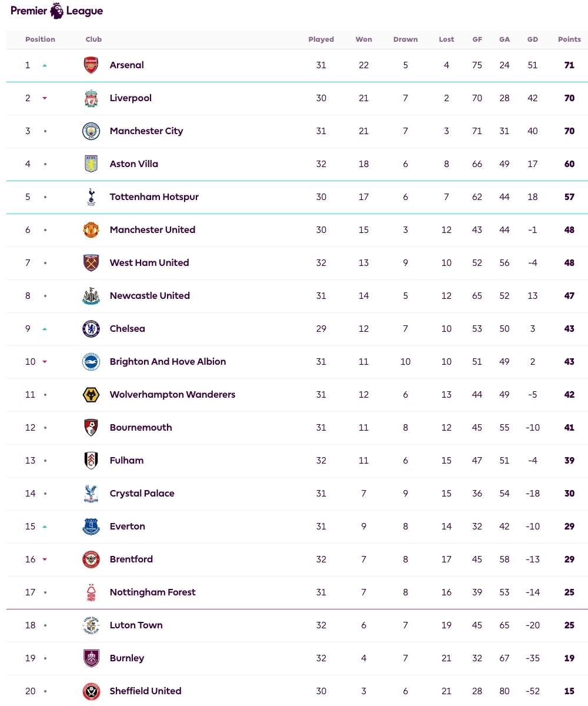Screen dimensions: 588x706
Task: Select the Everton club crest
Action: tap(91, 527)
